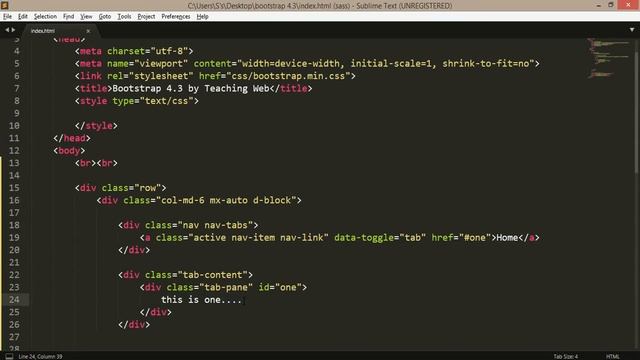This screenshot has width=640, height=360.
Task: Click Line 24, Column 39 status text
Action: [40, 356]
